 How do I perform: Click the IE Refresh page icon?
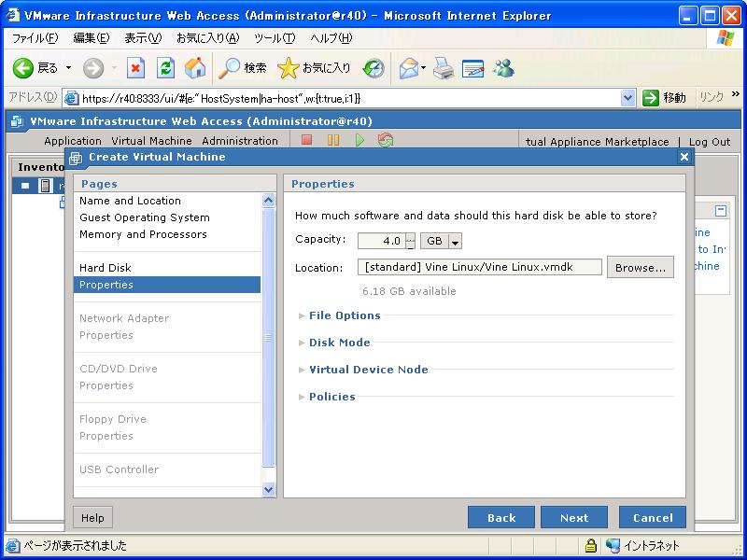click(165, 68)
